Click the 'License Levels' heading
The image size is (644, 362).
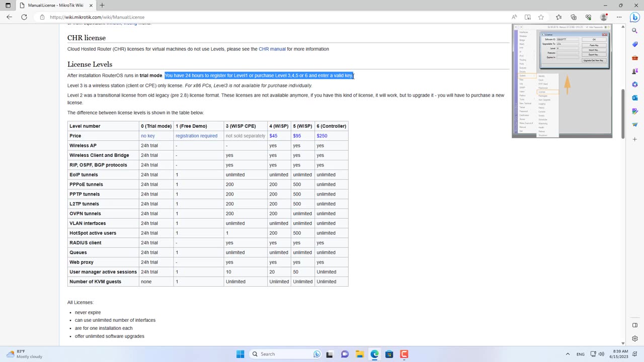pyautogui.click(x=90, y=64)
